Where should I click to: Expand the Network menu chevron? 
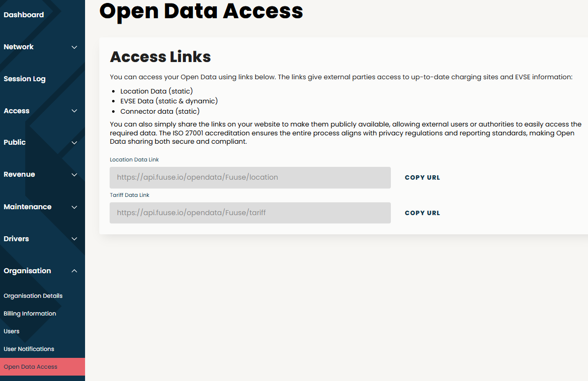click(x=74, y=47)
